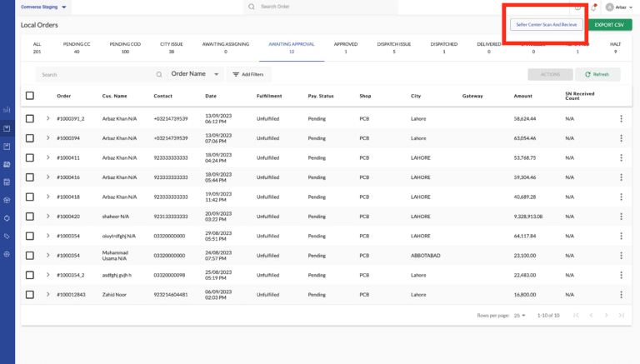Expand row details for order #1000394

47,138
